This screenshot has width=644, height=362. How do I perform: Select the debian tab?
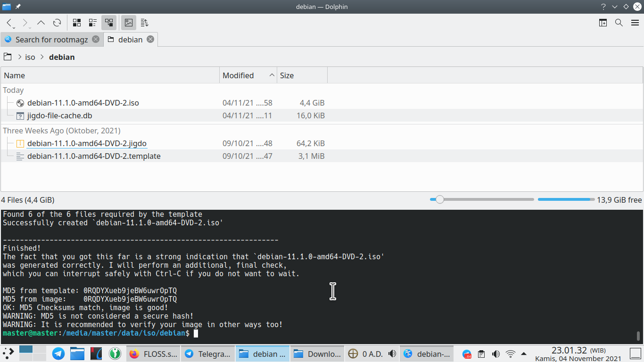click(131, 40)
